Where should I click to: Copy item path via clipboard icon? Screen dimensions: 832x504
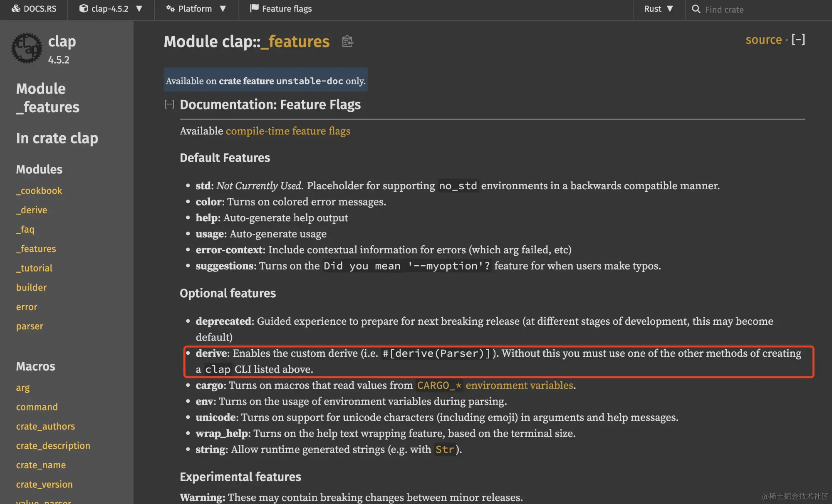click(347, 42)
